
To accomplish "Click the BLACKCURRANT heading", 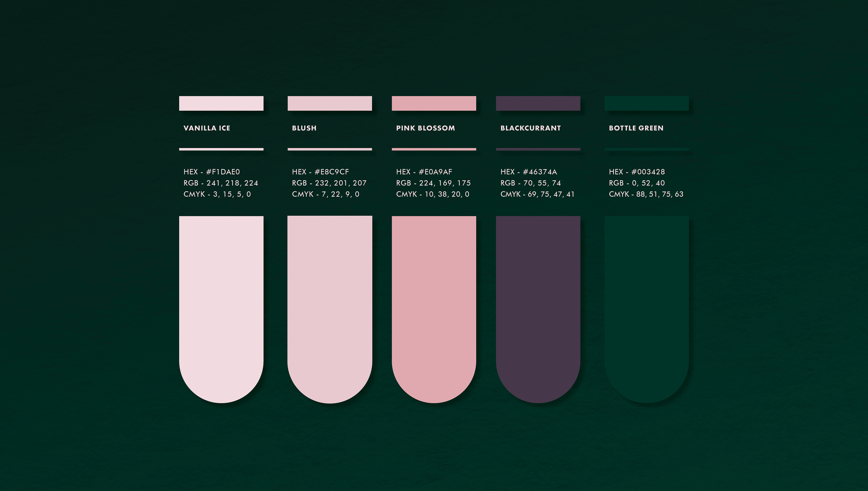I will [x=531, y=128].
